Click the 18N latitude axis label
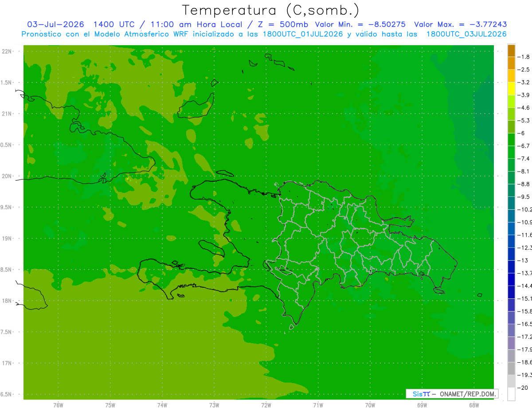The height and width of the screenshot is (411, 532). tap(8, 301)
